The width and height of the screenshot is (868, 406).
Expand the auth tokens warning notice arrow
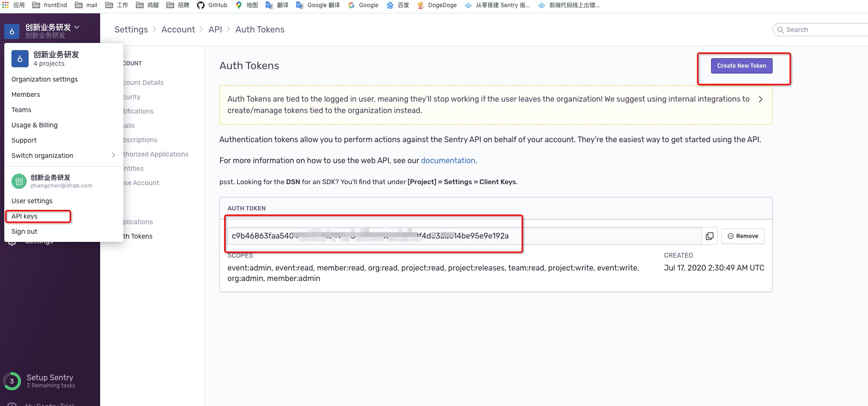760,99
